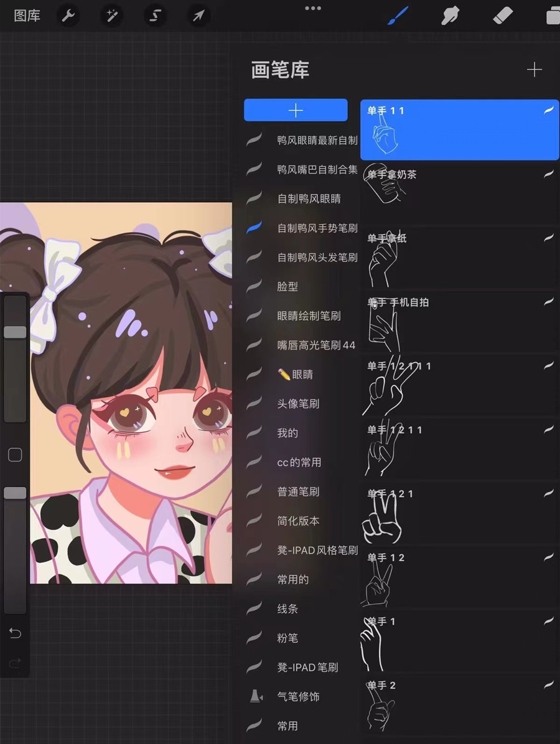Click the brush size slider handle
The height and width of the screenshot is (744, 560).
[x=15, y=332]
